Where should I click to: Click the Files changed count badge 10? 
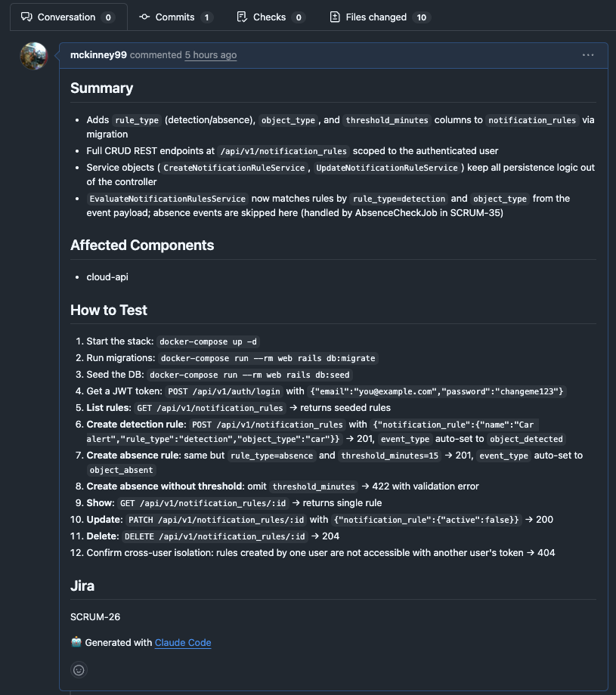[421, 17]
